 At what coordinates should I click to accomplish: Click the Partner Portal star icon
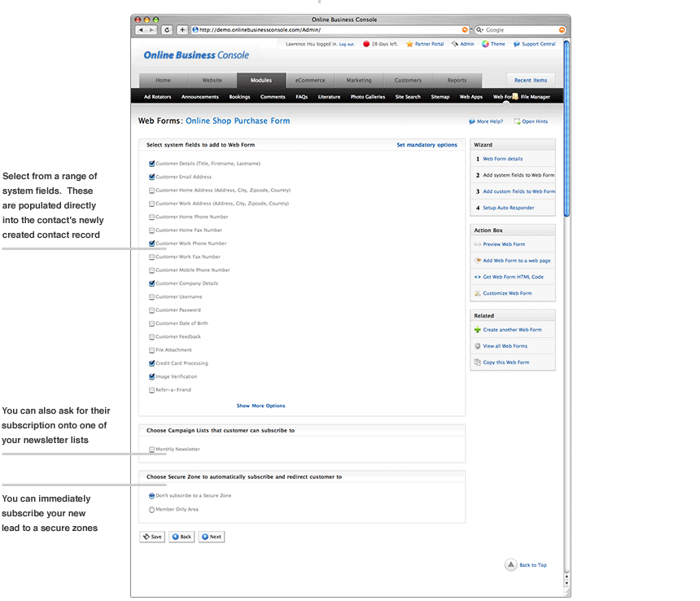point(410,44)
